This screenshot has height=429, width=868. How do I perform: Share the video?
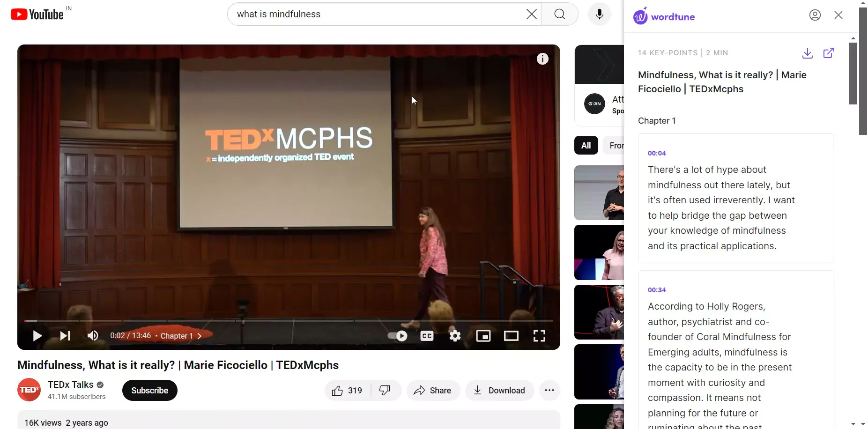(433, 391)
